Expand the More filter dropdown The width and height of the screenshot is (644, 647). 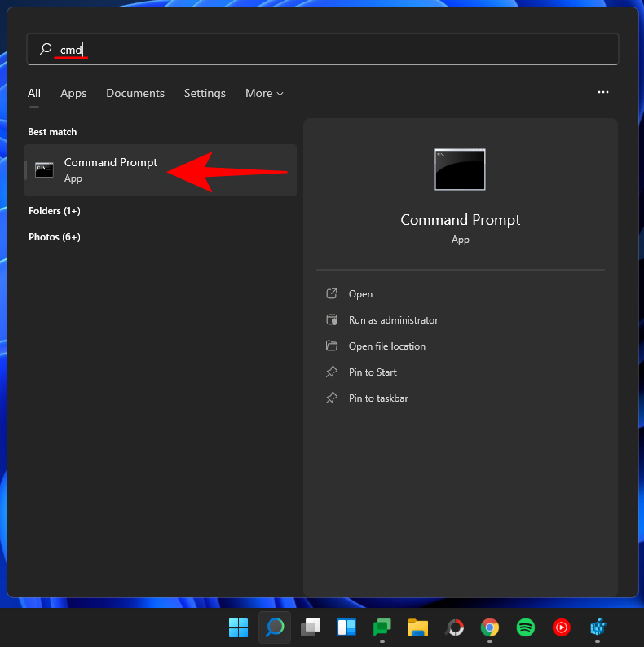point(264,94)
